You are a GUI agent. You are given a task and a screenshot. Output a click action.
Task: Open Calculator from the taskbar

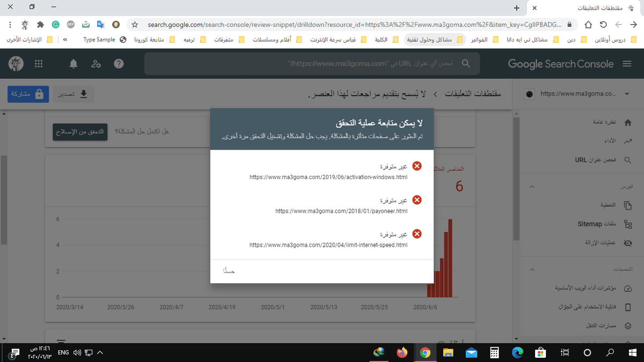[x=494, y=352]
